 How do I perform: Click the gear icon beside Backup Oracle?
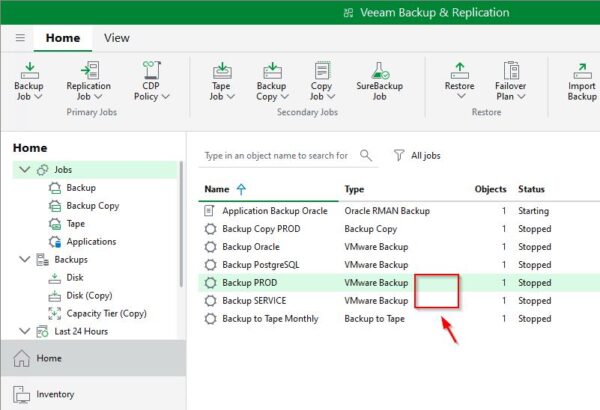210,247
